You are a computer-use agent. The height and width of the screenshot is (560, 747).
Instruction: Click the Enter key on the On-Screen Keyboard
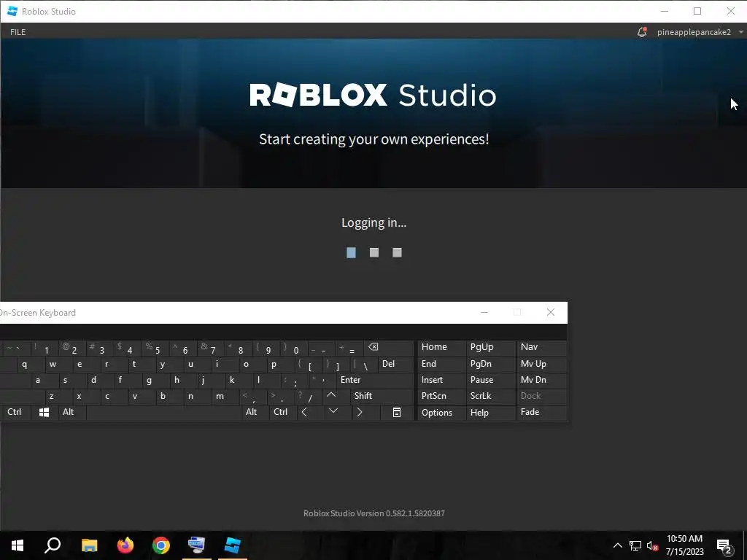[376, 380]
